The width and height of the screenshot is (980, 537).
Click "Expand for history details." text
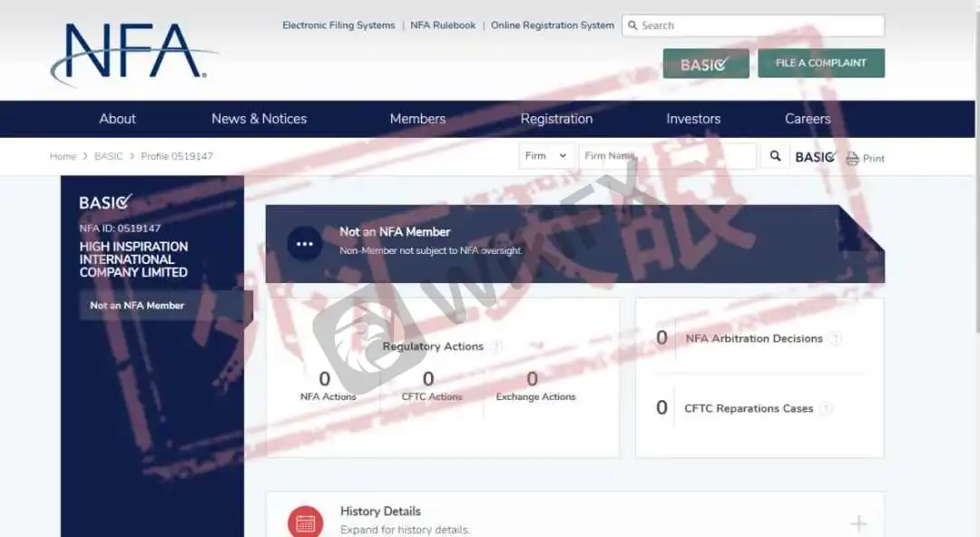pos(405,530)
